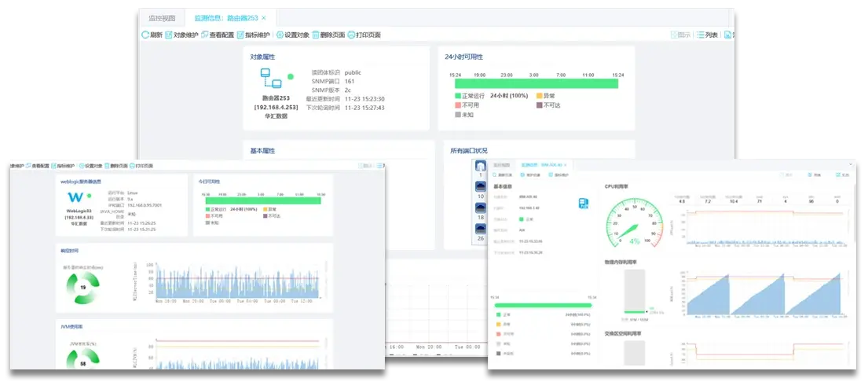Click 未知 gray legend swatch in router window
Screen dimensions: 868x382
[x=458, y=115]
